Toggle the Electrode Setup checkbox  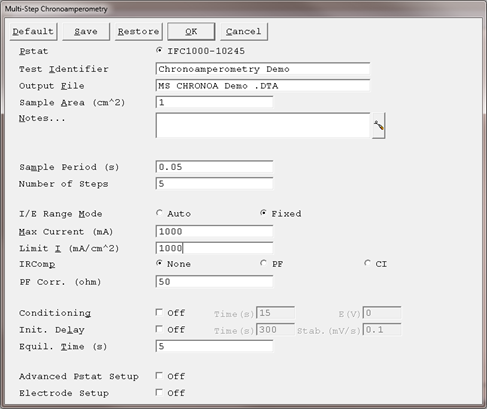(159, 392)
